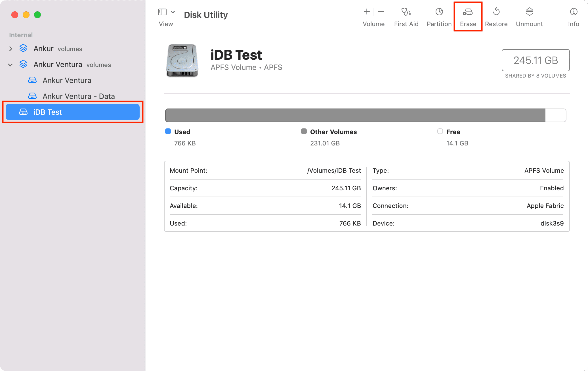
Task: Select iDB Test volume in sidebar
Action: tap(73, 112)
